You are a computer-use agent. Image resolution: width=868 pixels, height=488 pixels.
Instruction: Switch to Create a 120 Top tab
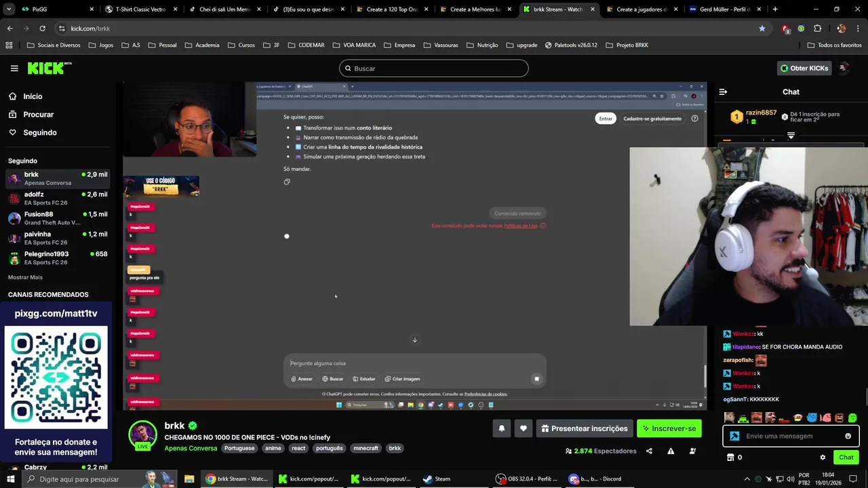pos(392,9)
